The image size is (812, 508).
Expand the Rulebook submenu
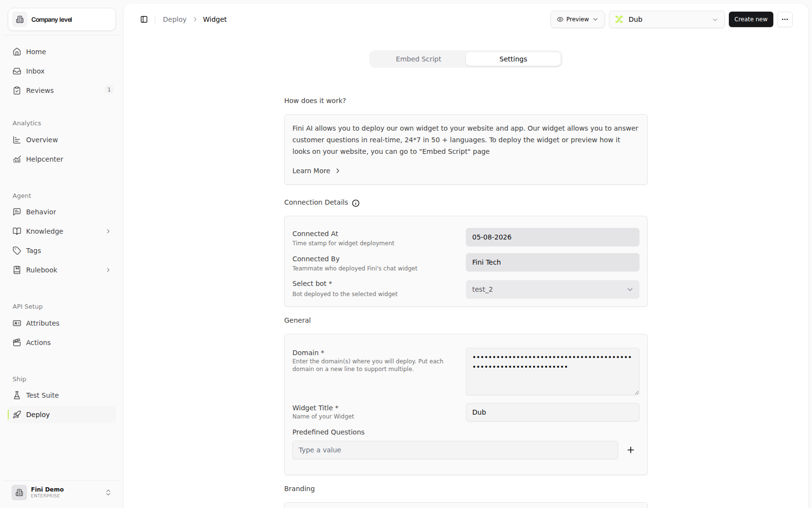[x=108, y=270]
